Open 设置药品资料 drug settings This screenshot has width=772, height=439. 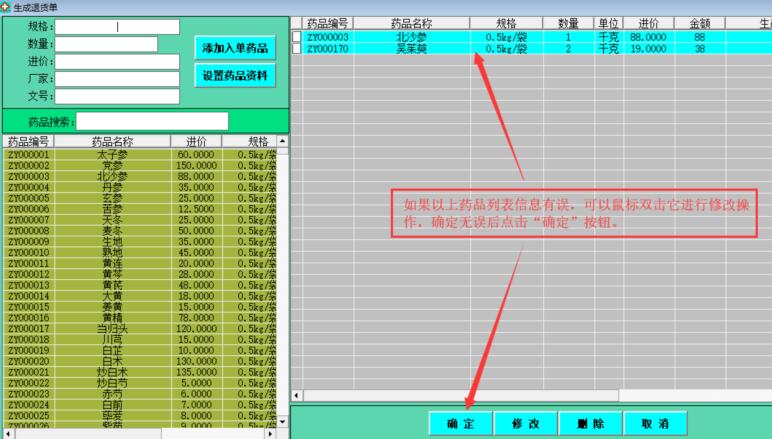point(235,75)
